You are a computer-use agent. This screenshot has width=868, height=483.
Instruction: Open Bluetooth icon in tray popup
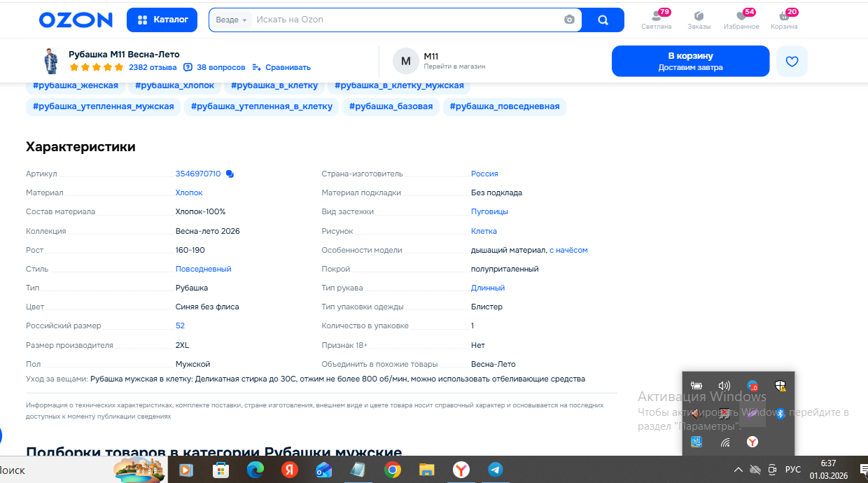click(x=780, y=414)
